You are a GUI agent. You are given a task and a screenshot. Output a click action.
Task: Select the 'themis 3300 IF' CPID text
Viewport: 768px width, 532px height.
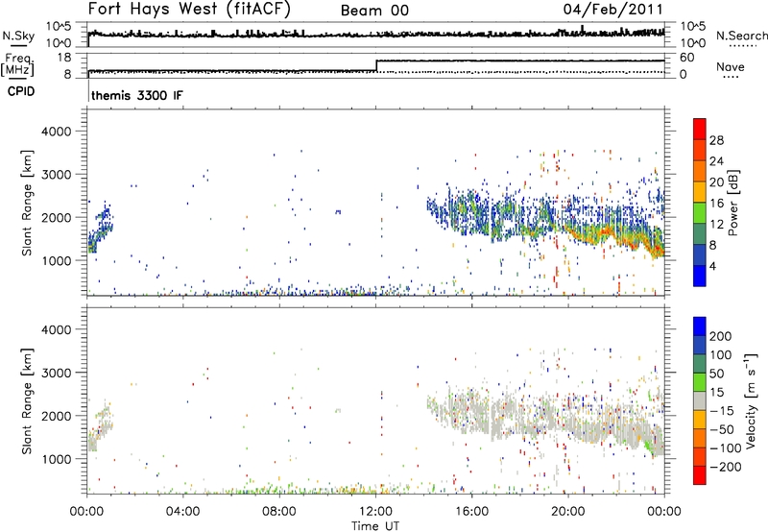(137, 95)
